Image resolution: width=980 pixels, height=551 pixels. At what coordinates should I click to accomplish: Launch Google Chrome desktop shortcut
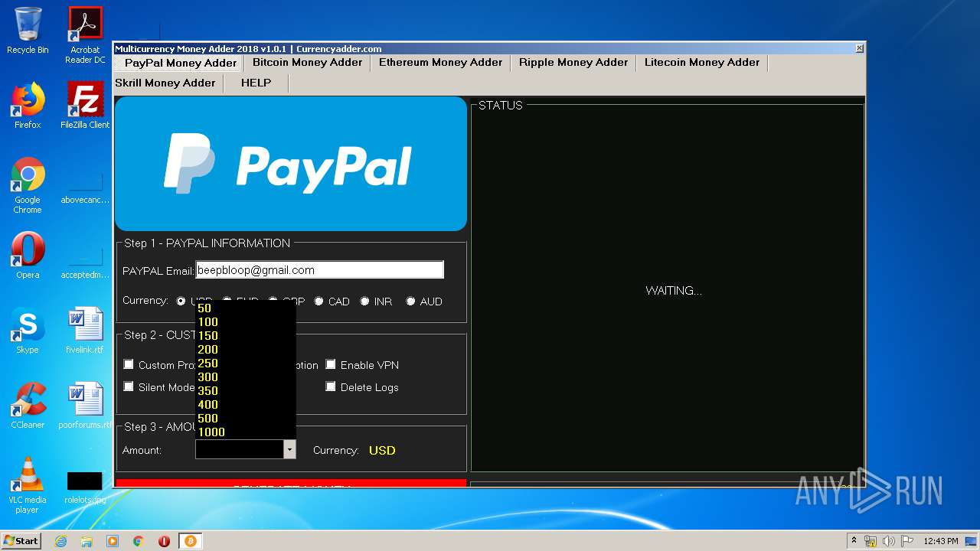point(28,185)
